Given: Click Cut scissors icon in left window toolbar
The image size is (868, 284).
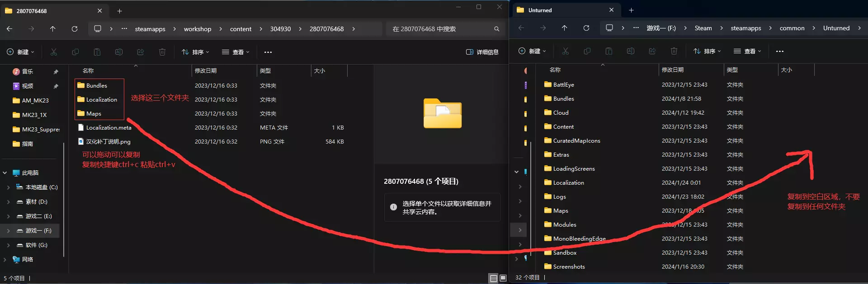Looking at the screenshot, I should pyautogui.click(x=54, y=52).
